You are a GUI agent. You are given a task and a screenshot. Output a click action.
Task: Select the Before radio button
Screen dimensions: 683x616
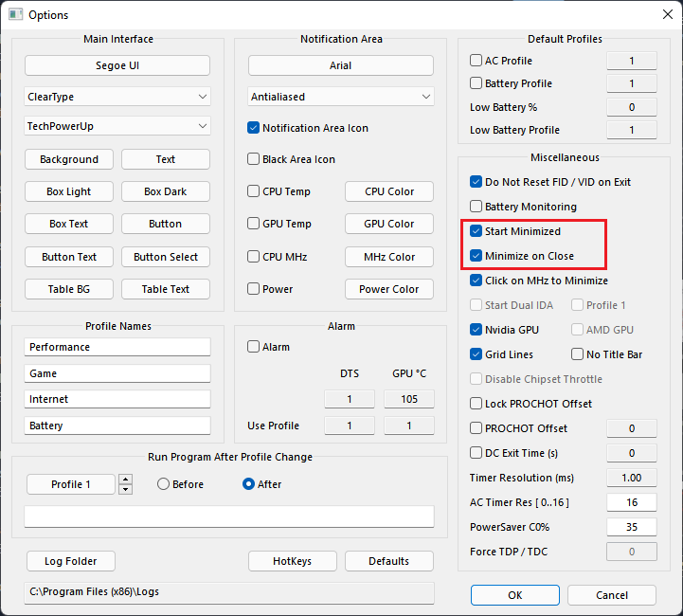pos(164,484)
